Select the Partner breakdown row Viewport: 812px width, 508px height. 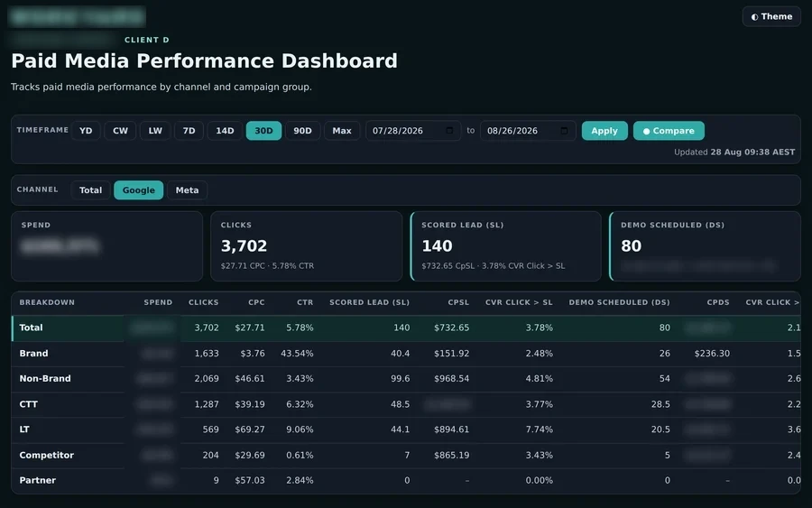coord(406,481)
